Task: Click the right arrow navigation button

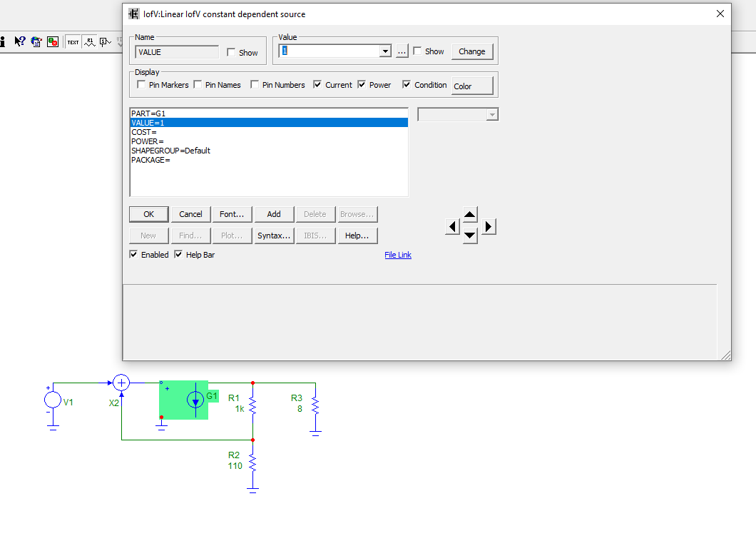Action: pyautogui.click(x=489, y=226)
